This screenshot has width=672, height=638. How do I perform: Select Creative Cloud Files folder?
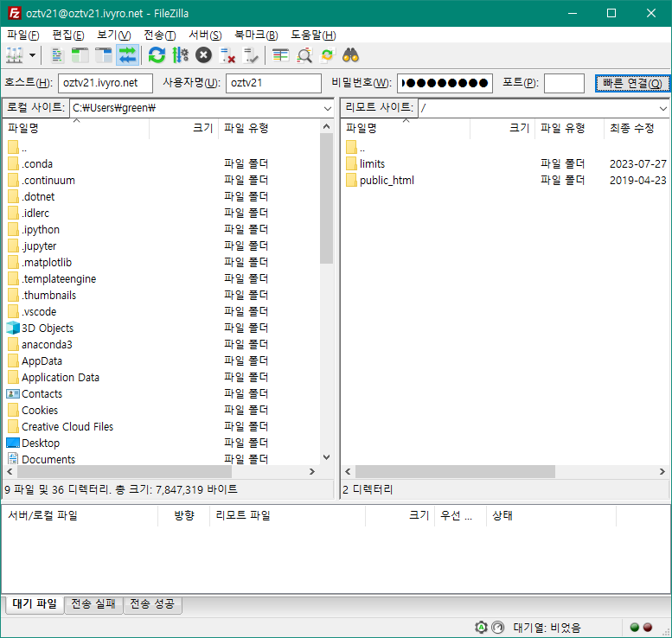[67, 427]
